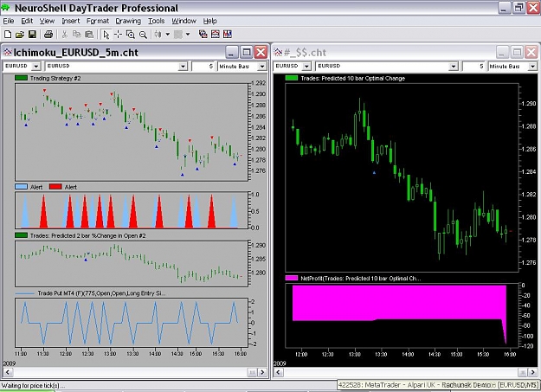Click green swatch of Predicted 2 bar %Change
The width and height of the screenshot is (541, 392).
(x=21, y=235)
